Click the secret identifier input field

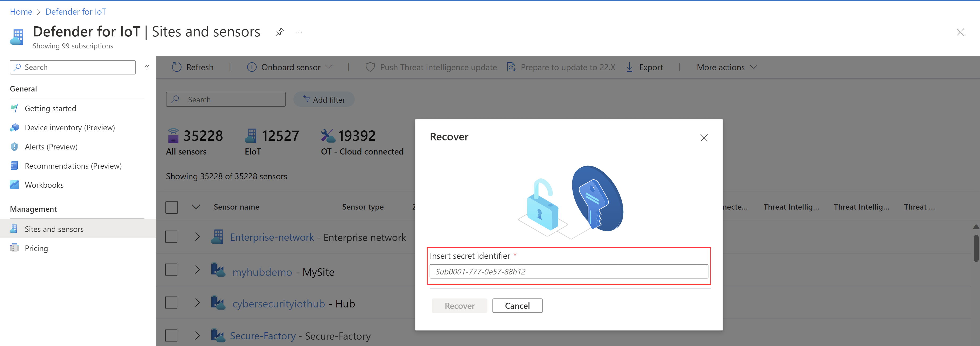[568, 271]
